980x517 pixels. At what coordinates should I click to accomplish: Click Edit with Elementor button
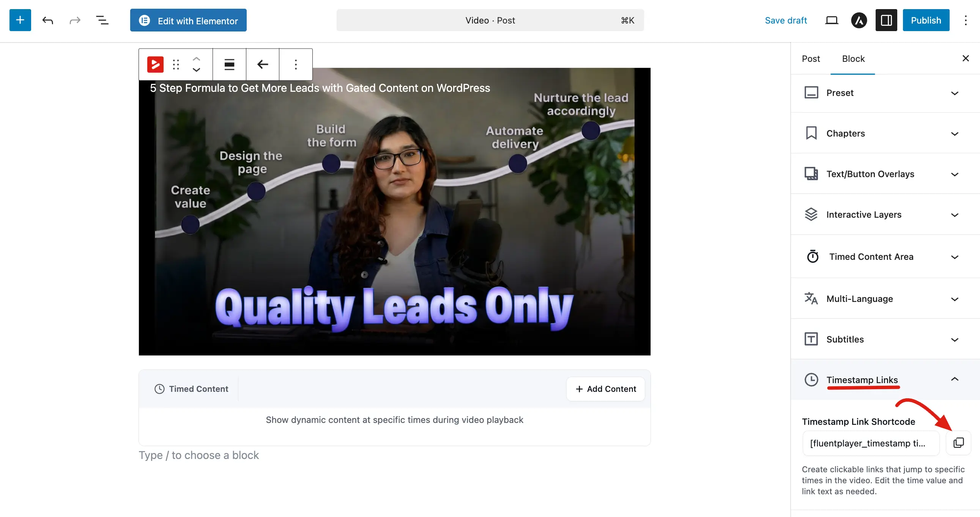[188, 20]
